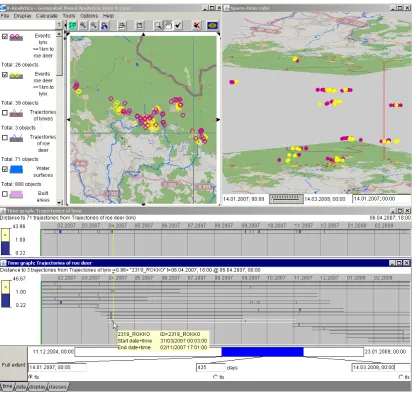Screen dimensions: 413x395
Task: Click yellow class swatch in lynx time graph
Action: click(x=6, y=235)
